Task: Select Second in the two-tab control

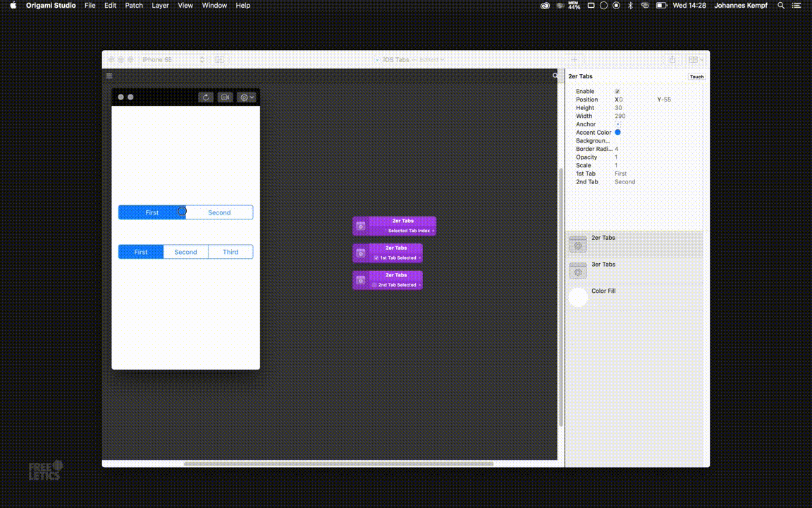Action: click(219, 212)
